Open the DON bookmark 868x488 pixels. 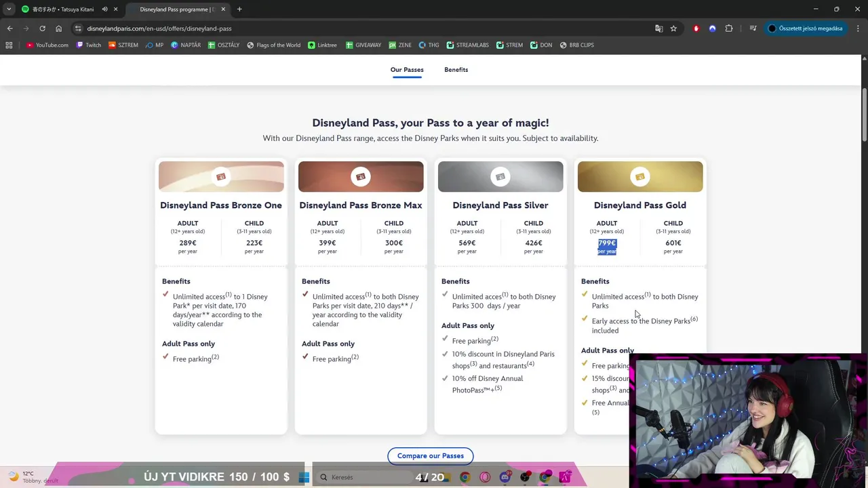[x=542, y=45]
